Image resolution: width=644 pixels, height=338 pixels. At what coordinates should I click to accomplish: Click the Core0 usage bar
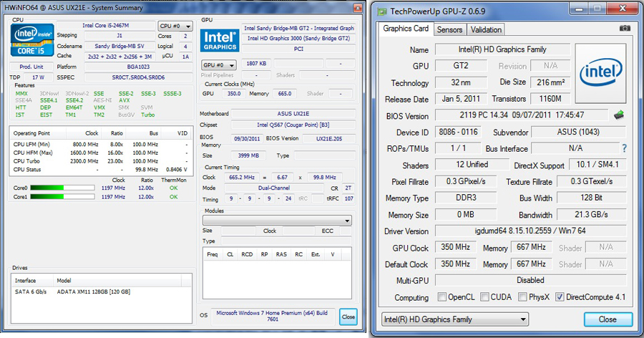click(x=62, y=188)
